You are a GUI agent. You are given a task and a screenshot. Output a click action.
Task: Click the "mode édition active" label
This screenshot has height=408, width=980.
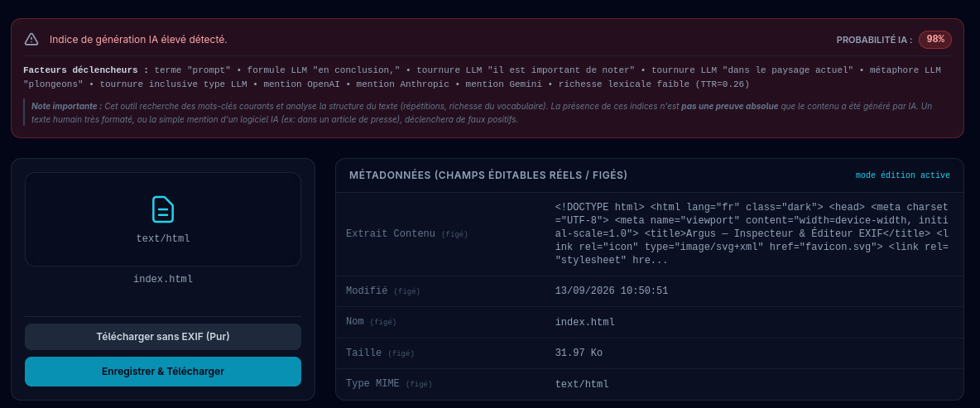[902, 175]
